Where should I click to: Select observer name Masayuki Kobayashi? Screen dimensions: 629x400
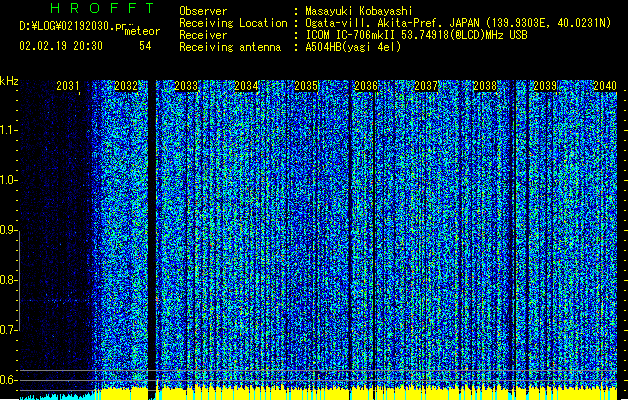(x=359, y=11)
